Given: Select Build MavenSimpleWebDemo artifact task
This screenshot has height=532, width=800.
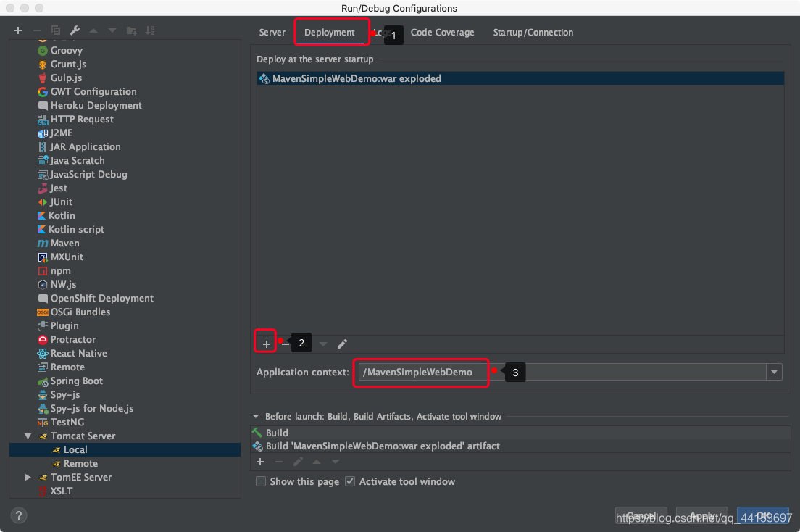Looking at the screenshot, I should (520, 446).
